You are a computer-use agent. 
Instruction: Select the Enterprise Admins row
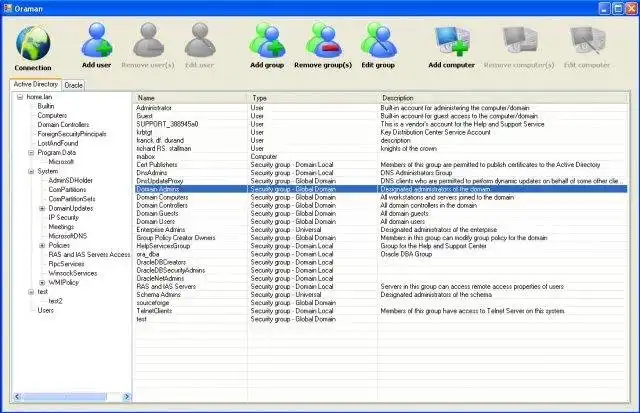381,230
